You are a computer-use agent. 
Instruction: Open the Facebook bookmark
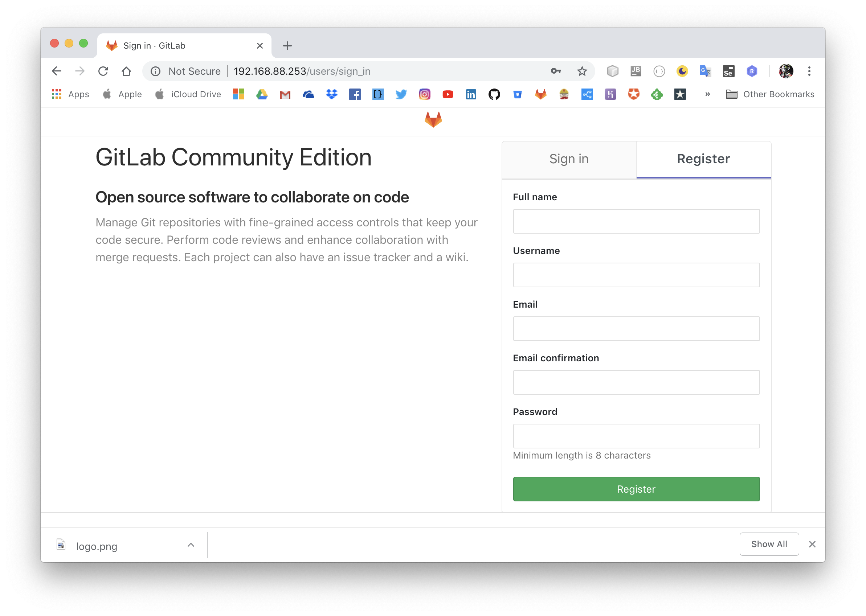pos(355,94)
